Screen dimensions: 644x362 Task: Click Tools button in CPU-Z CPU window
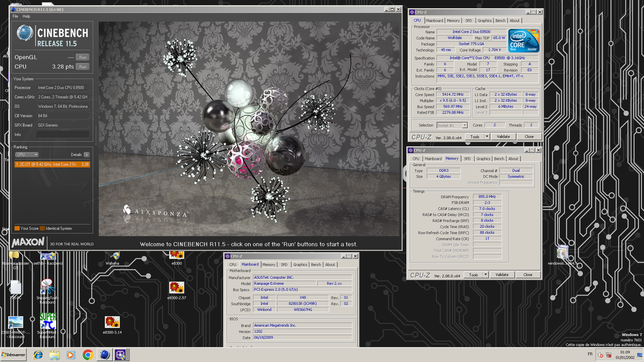(x=475, y=136)
